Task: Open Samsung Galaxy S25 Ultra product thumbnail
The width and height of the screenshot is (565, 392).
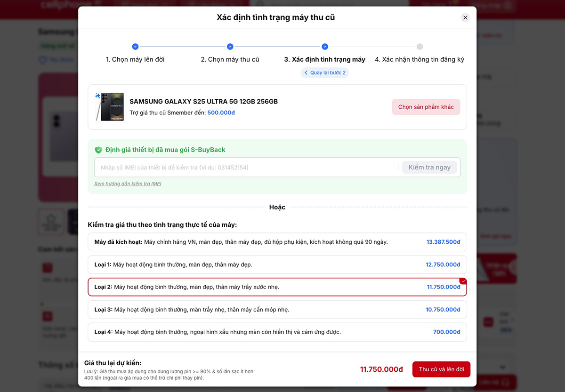Action: coord(109,107)
